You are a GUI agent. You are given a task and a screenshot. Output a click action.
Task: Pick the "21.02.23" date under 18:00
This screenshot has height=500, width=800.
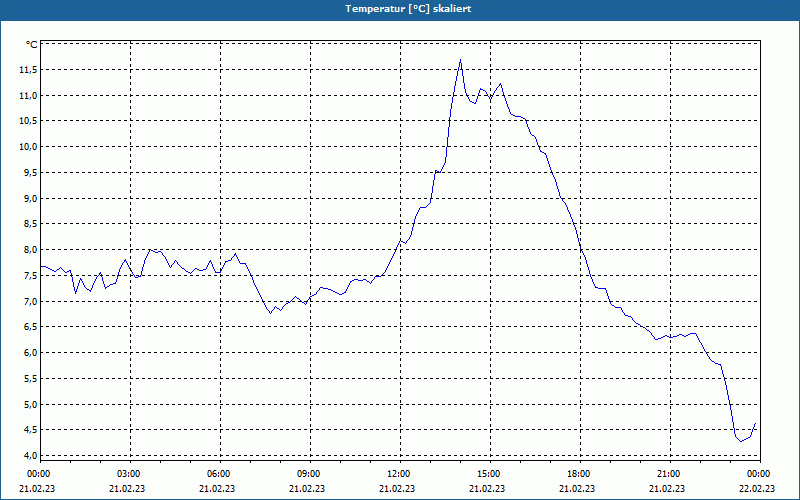tap(577, 488)
